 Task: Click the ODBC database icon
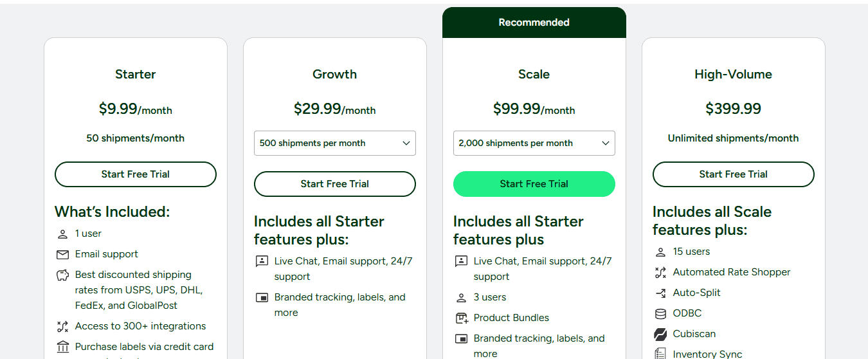pyautogui.click(x=660, y=314)
